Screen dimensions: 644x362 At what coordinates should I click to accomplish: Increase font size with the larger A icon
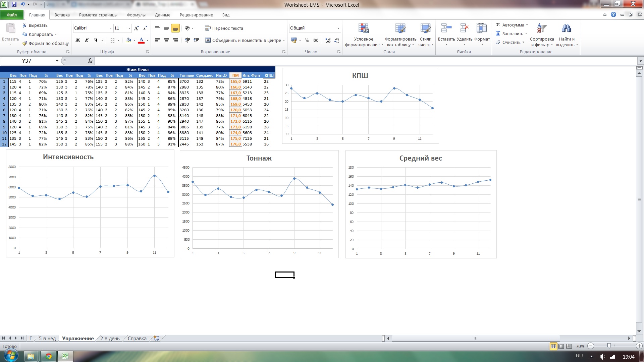[136, 28]
